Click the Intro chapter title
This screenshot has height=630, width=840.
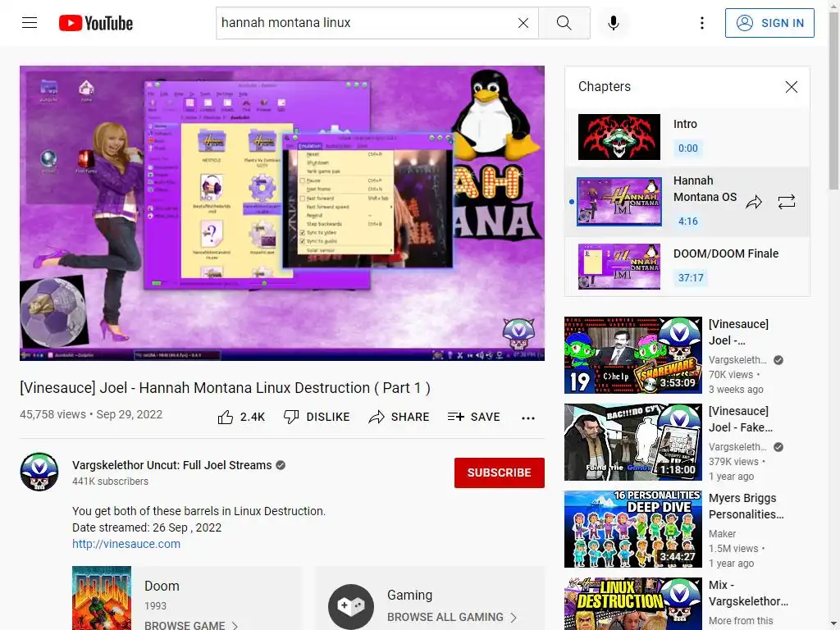coord(685,124)
